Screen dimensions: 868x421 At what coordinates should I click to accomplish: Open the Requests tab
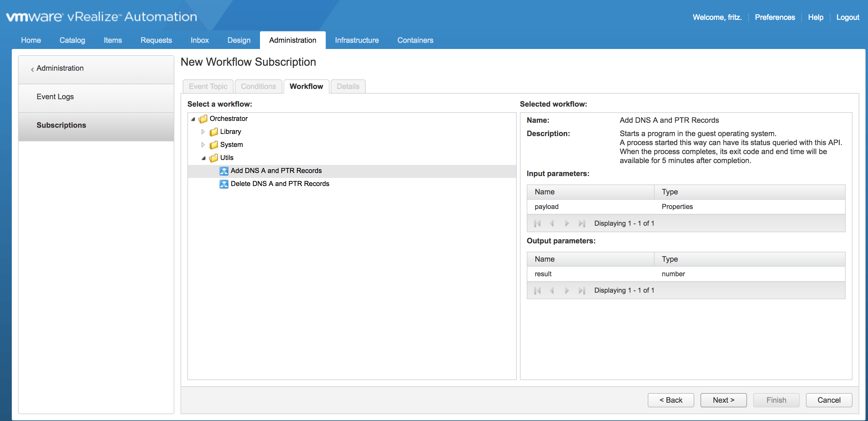156,40
